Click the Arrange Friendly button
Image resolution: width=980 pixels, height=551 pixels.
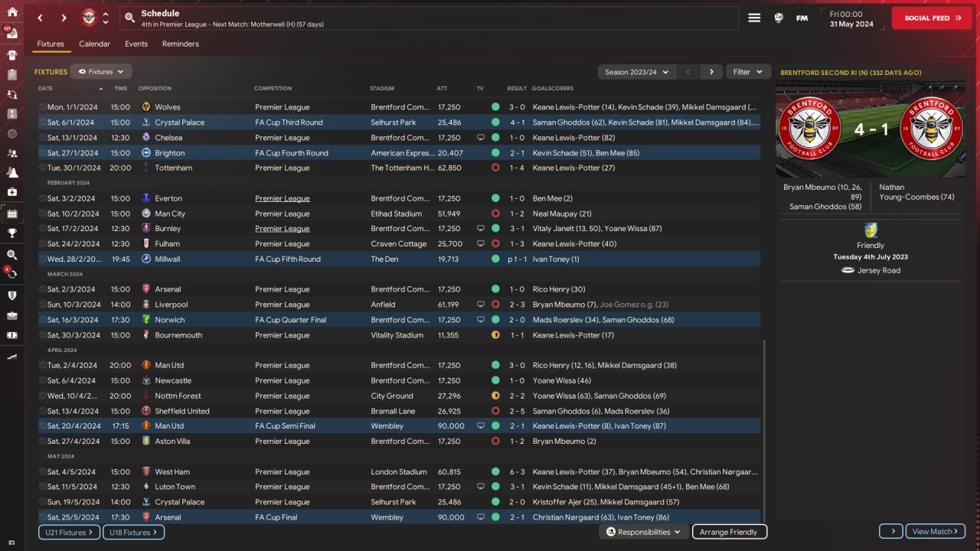729,532
